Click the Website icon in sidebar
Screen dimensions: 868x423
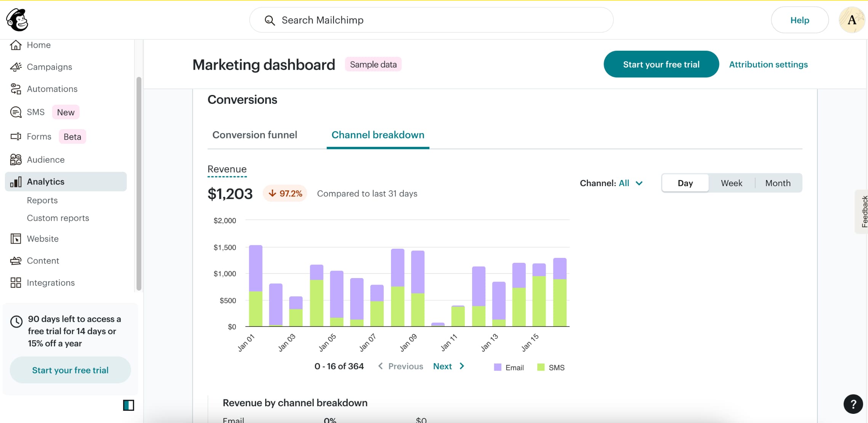pyautogui.click(x=16, y=239)
